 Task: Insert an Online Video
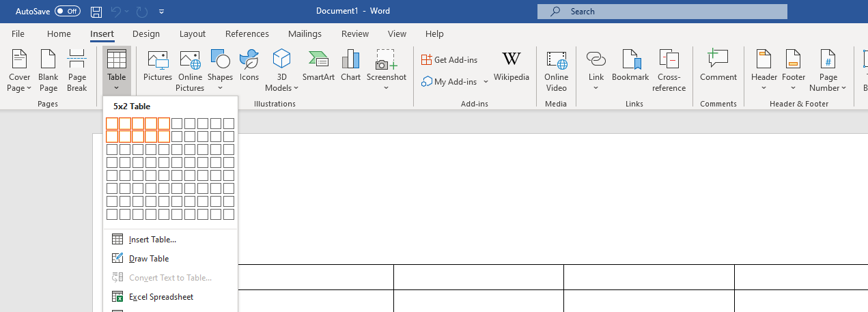557,70
